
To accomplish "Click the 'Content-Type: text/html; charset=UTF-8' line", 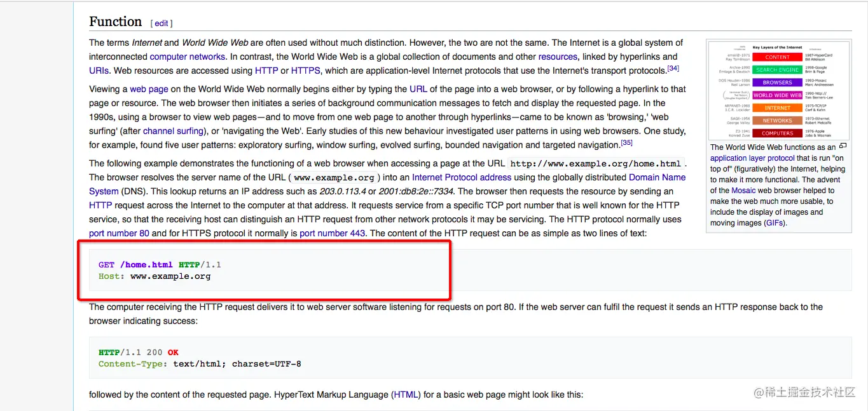I will (200, 364).
